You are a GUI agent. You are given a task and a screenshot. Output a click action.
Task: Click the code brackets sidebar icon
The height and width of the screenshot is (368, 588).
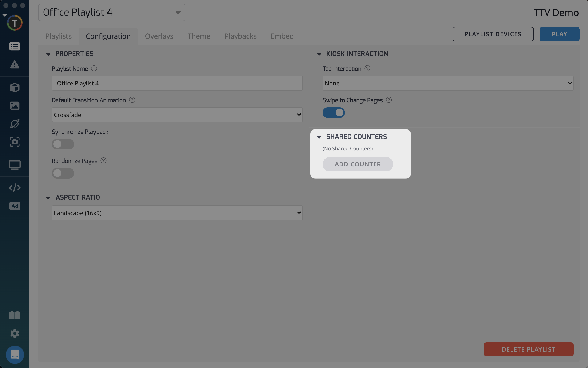point(15,188)
